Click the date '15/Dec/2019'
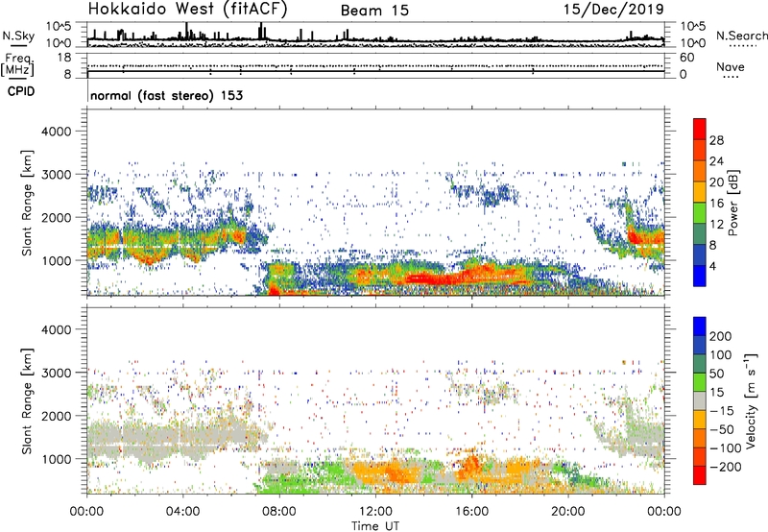The image size is (768, 532). [x=613, y=10]
